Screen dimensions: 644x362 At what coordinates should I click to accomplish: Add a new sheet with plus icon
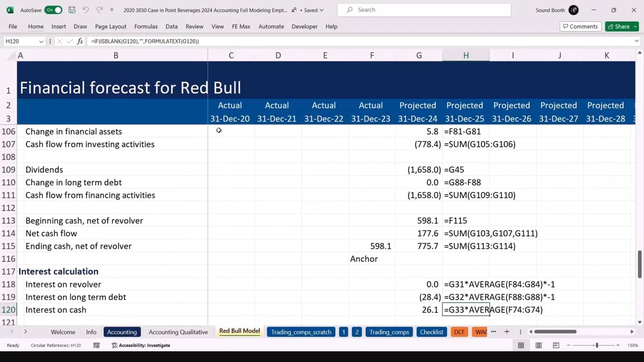507,332
